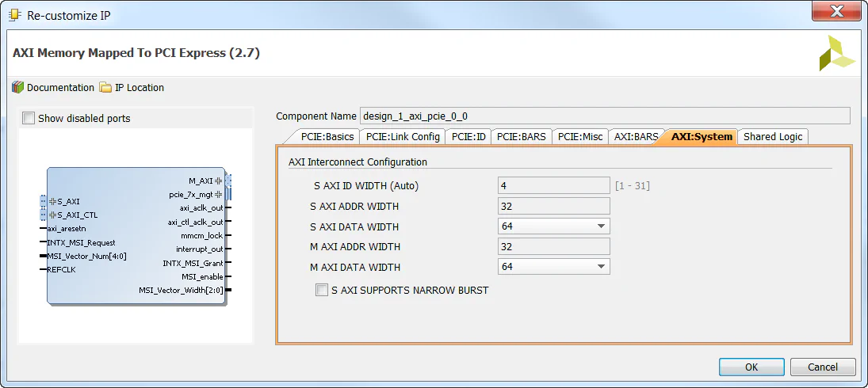Image resolution: width=868 pixels, height=388 pixels.
Task: Expand the M_AXI interface plus icon
Action: (218, 181)
